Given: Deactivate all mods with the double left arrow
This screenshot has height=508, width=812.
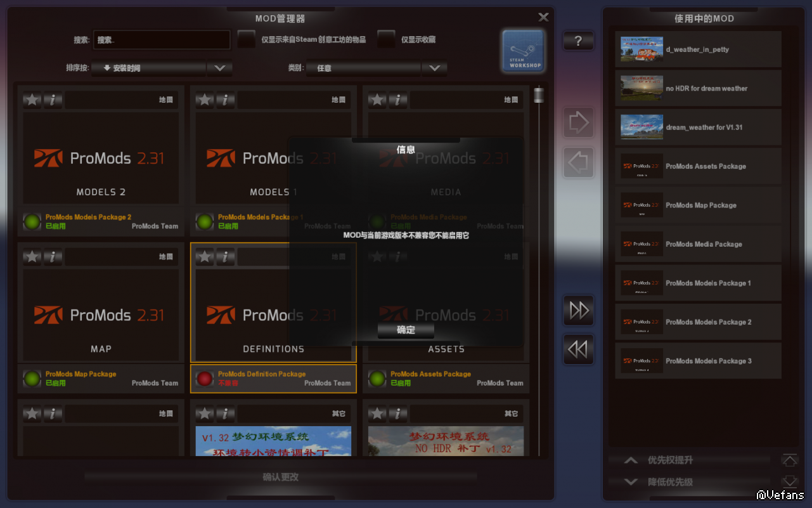Looking at the screenshot, I should pos(578,349).
